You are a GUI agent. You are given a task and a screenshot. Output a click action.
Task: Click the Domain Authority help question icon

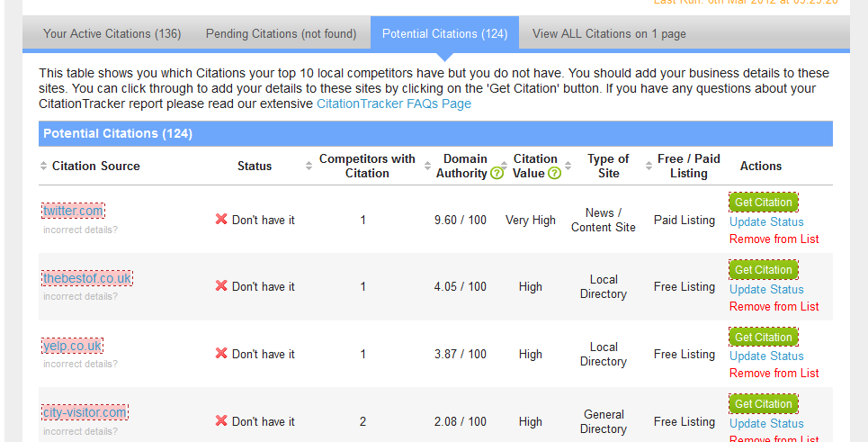click(497, 174)
